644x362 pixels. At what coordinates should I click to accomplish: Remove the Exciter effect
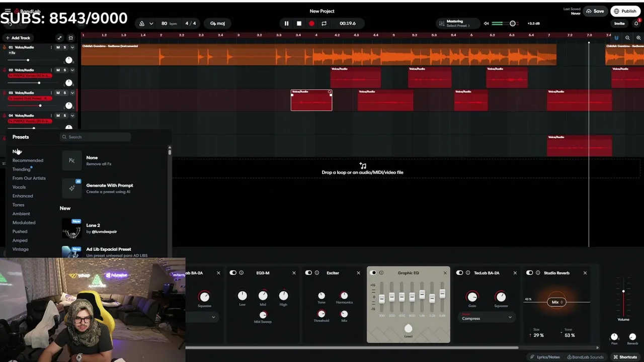tap(358, 273)
